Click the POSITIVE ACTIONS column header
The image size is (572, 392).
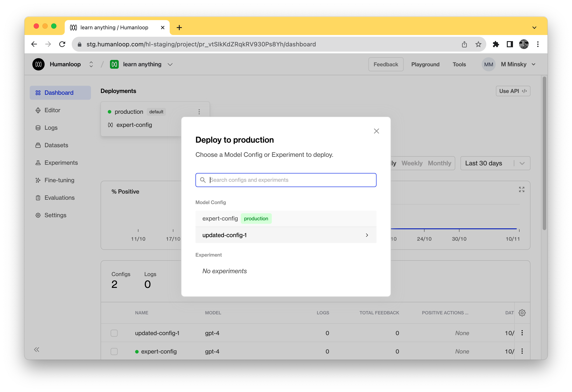(445, 313)
